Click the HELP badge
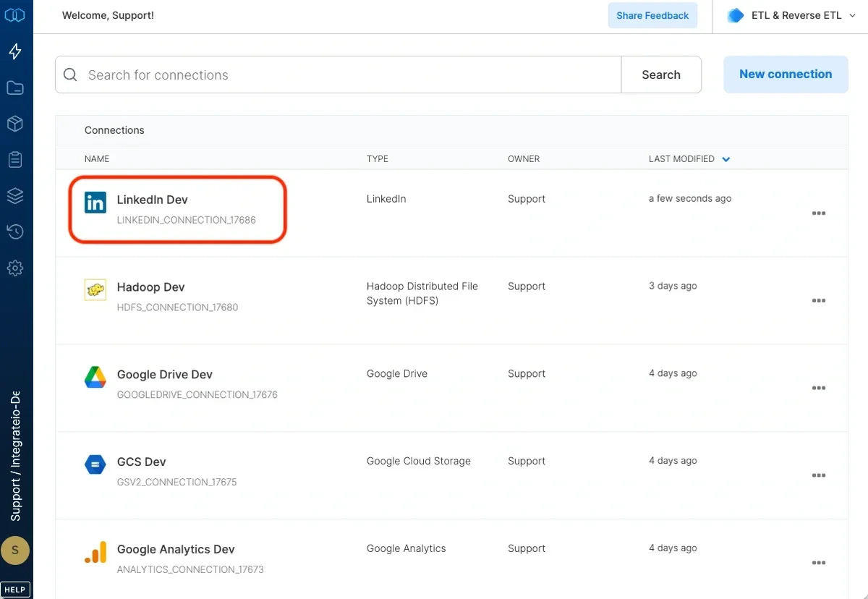 click(x=14, y=590)
